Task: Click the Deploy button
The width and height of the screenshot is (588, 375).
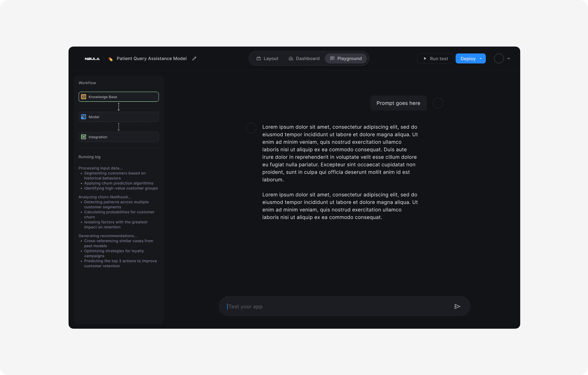Action: 468,58
